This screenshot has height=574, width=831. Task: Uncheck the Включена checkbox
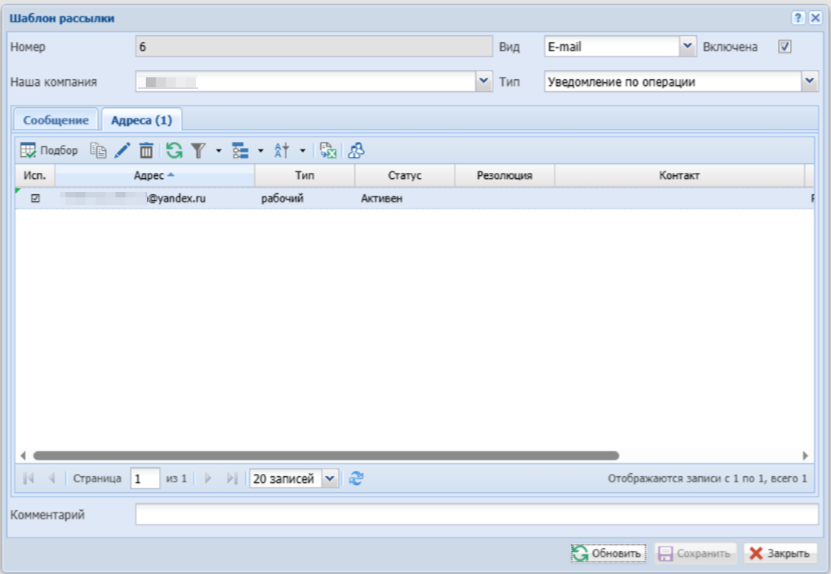pos(785,46)
